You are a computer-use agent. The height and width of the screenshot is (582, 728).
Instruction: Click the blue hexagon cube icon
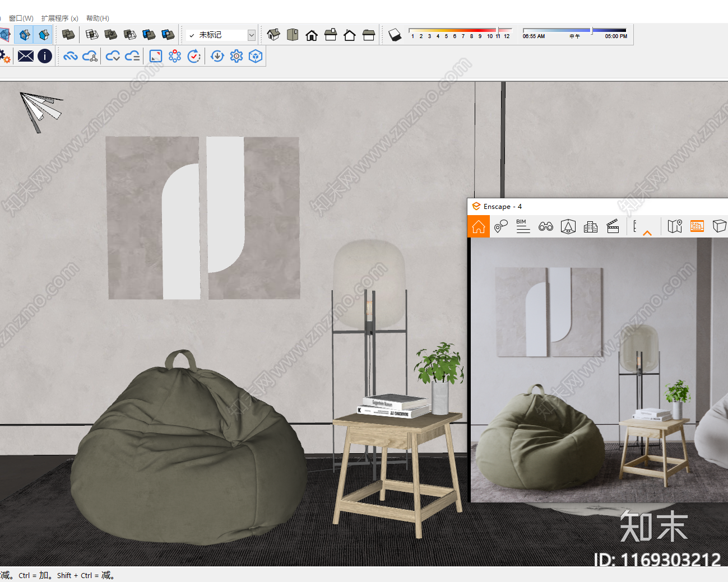point(256,56)
